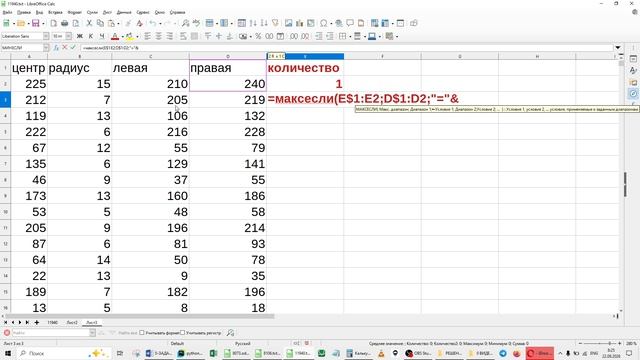The width and height of the screenshot is (640, 360).
Task: Click the horizontal sheet scrollbar
Action: pyautogui.click(x=139, y=316)
